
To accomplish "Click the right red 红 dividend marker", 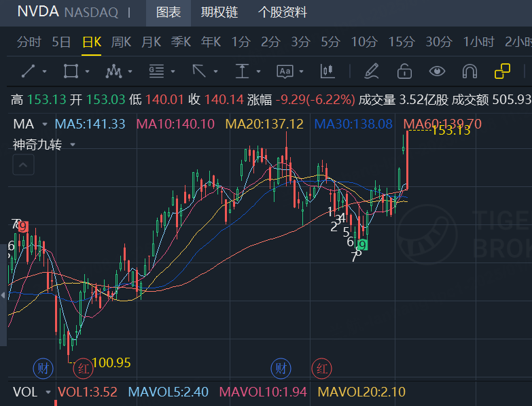I will point(321,369).
